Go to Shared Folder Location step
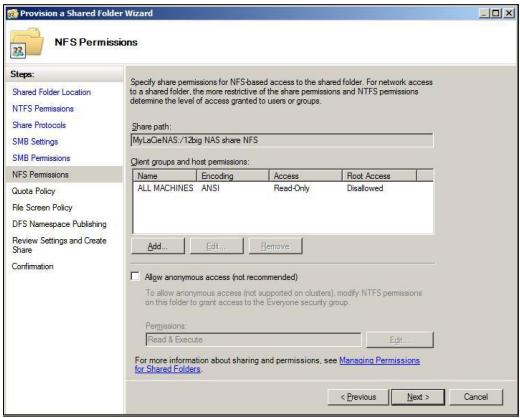 tap(51, 92)
